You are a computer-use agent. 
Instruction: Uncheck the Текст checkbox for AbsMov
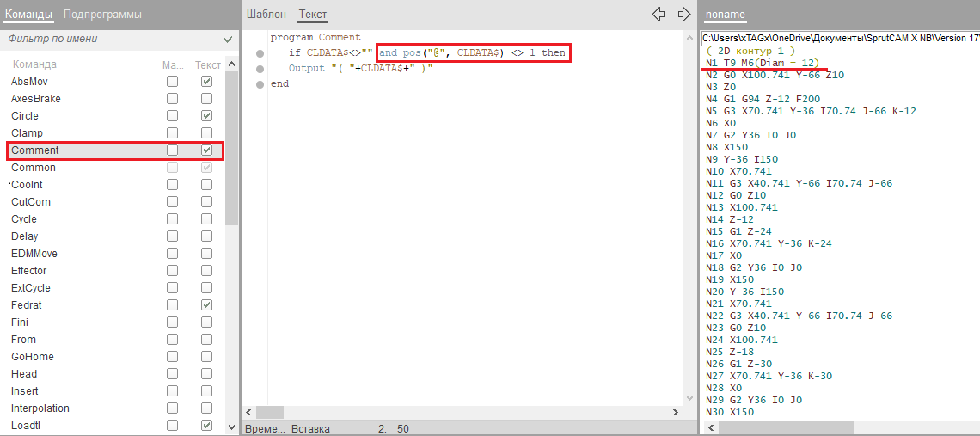coord(206,82)
